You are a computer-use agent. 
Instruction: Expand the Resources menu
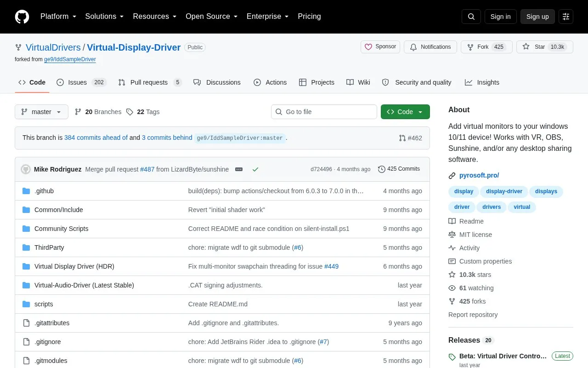(155, 17)
